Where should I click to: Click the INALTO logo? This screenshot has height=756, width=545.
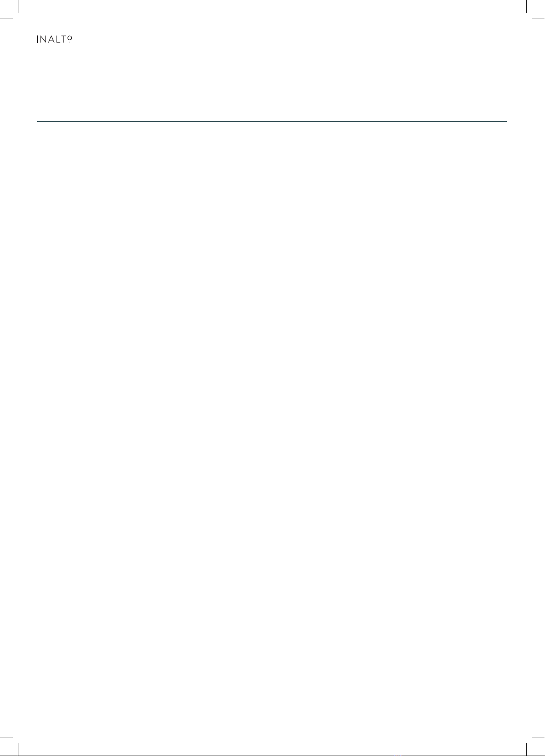[55, 39]
